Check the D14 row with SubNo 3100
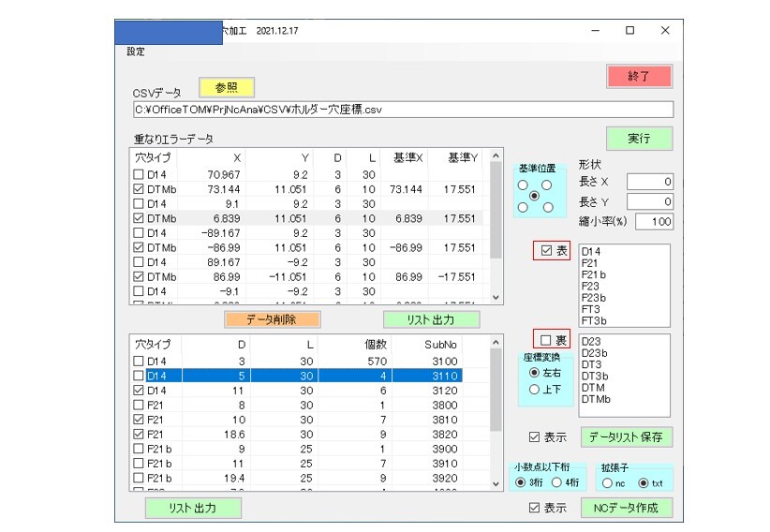 (x=139, y=361)
